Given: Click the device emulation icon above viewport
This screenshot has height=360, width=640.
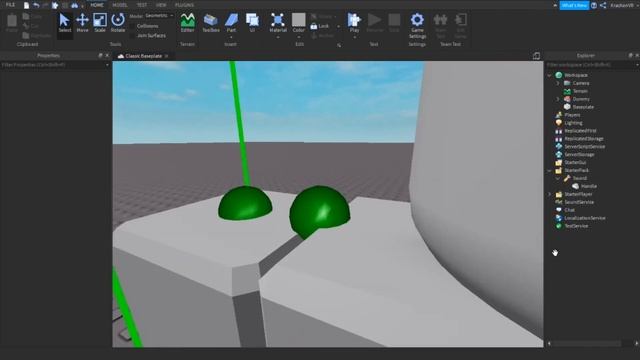Looking at the screenshot, I should point(536,56).
